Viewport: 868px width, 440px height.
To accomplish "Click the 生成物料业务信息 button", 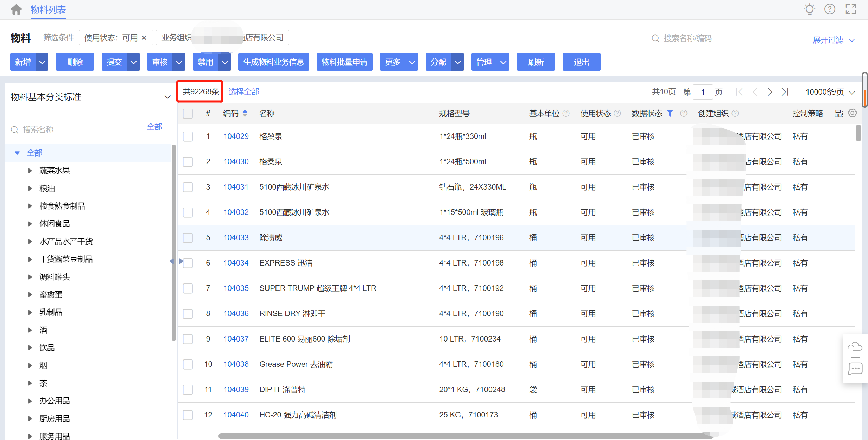I will (x=273, y=62).
